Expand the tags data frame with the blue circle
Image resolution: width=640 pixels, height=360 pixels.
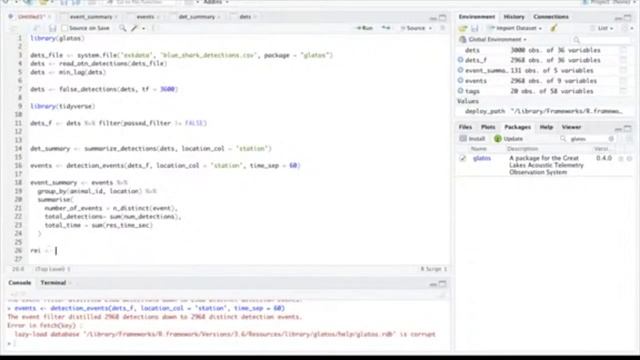click(460, 91)
